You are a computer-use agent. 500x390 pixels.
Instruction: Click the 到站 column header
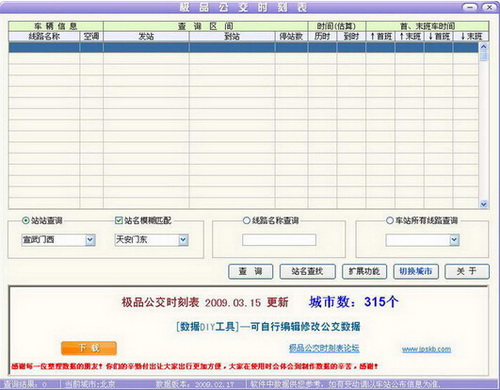[232, 36]
